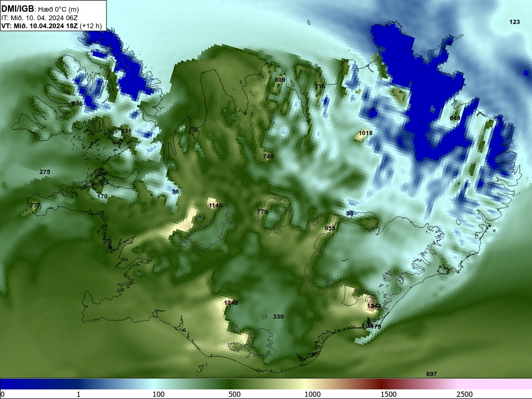
Task: Click the 0 tick label on color scale
Action: (x=3, y=394)
